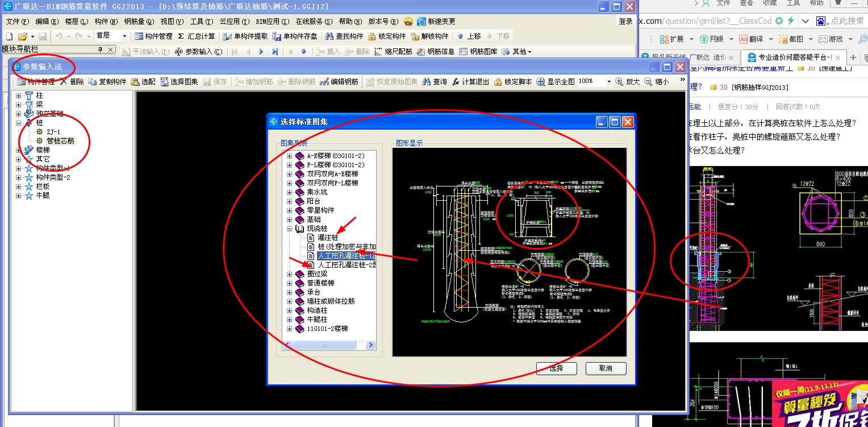This screenshot has height=427, width=868.
Task: Expand the 11G101-2楼梯 atlas node
Action: pos(290,329)
